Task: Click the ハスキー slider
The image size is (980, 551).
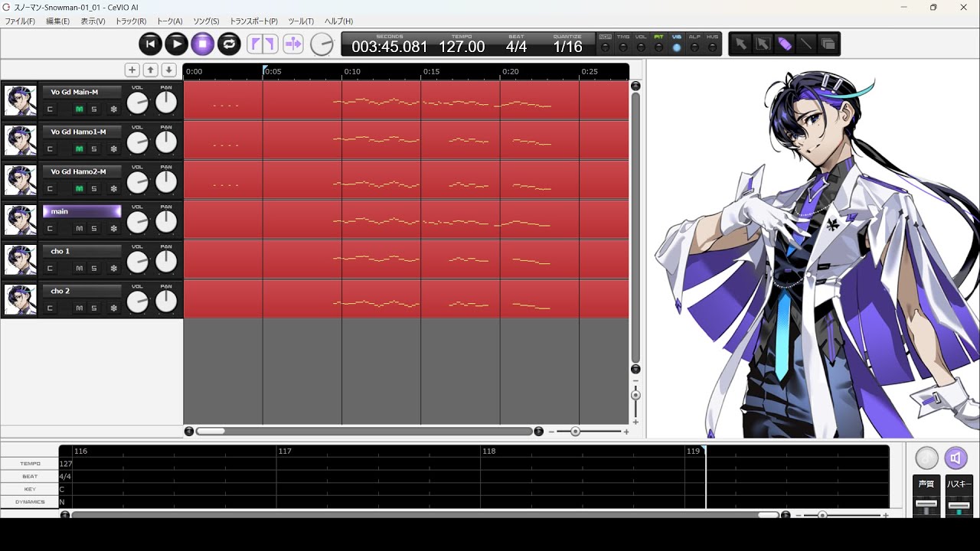Action: coord(959,505)
